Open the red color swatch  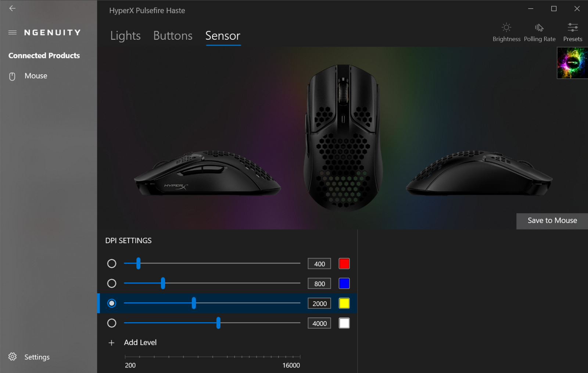click(x=344, y=264)
